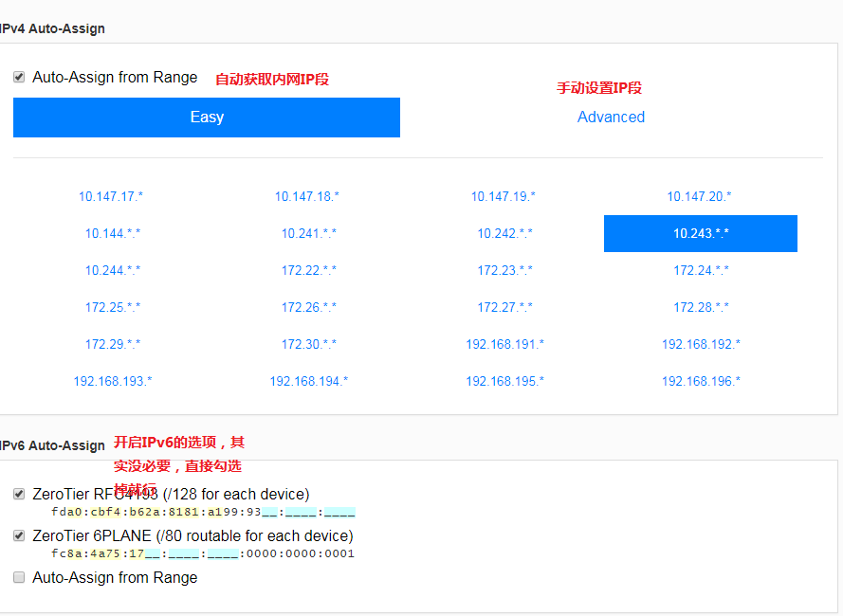Click the ZeroTier 6PLANE label text
This screenshot has width=843, height=616.
click(192, 535)
